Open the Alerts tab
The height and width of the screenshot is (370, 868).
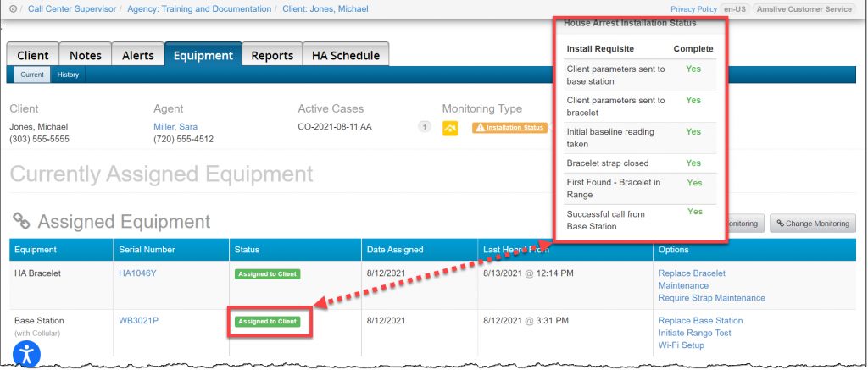click(137, 55)
